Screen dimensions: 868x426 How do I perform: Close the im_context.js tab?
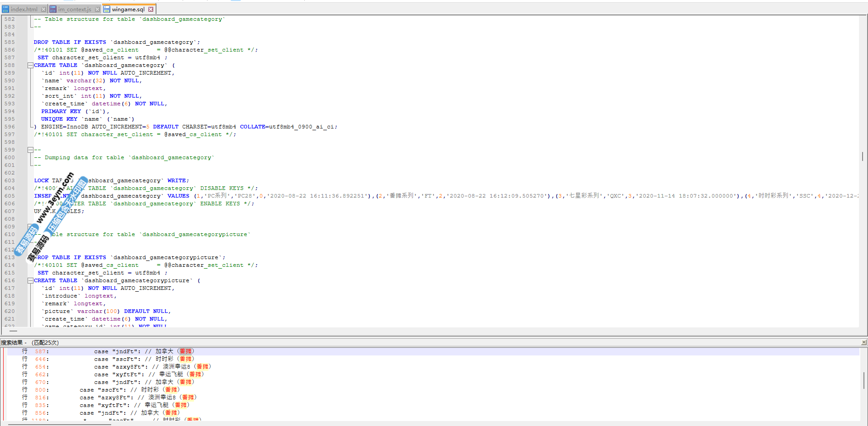(97, 9)
